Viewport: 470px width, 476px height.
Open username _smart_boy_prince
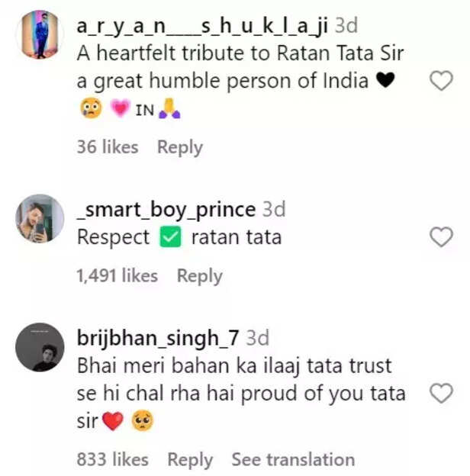tap(166, 210)
